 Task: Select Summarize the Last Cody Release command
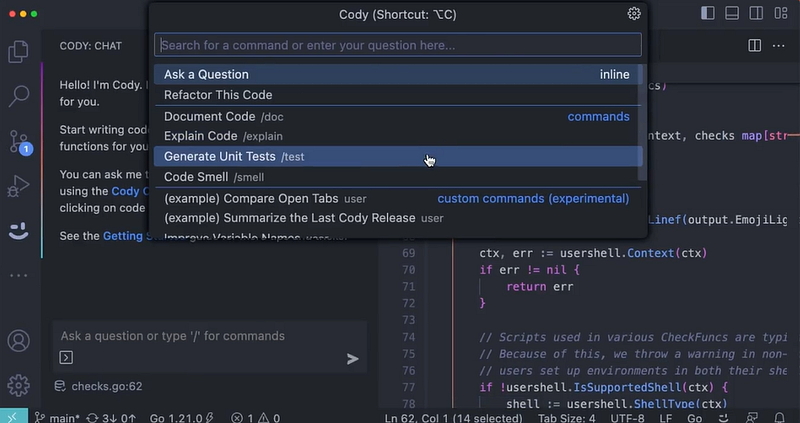click(x=396, y=218)
